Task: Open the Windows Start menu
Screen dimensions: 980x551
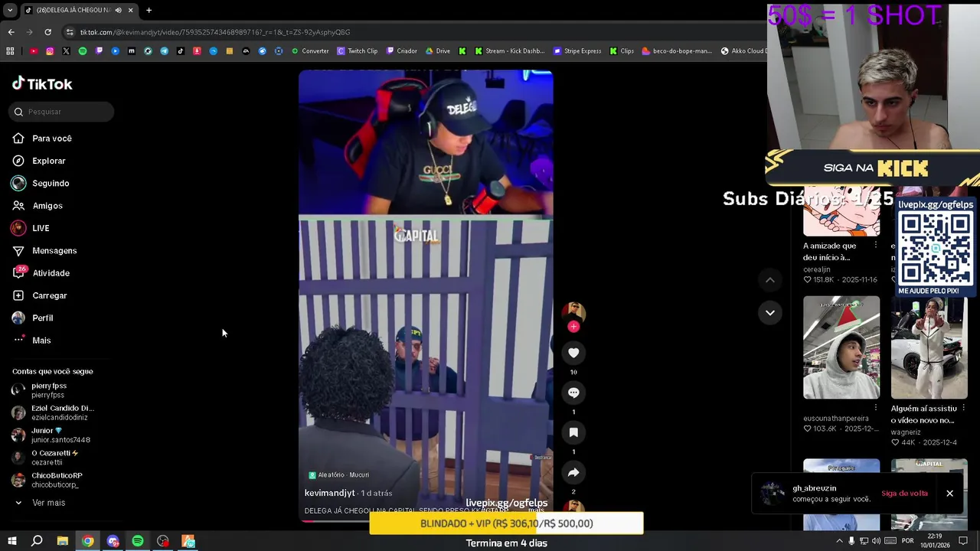Action: [x=11, y=541]
